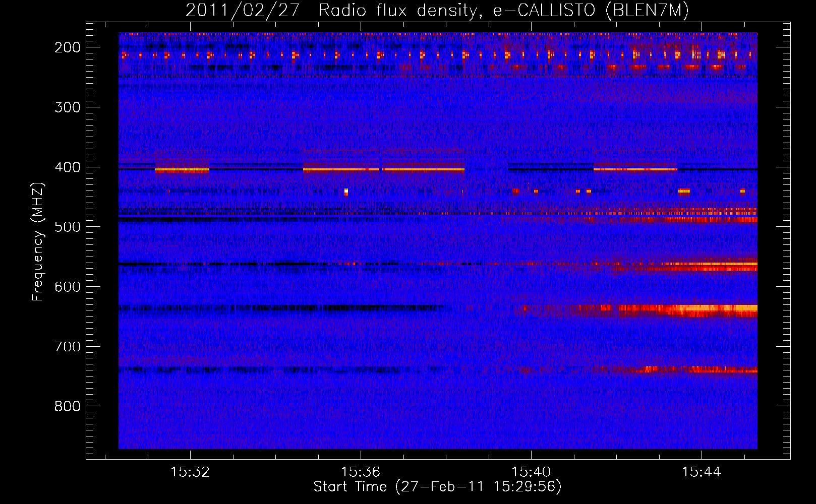The height and width of the screenshot is (504, 816).
Task: Click the 15:36 time tick label
Action: (x=361, y=472)
